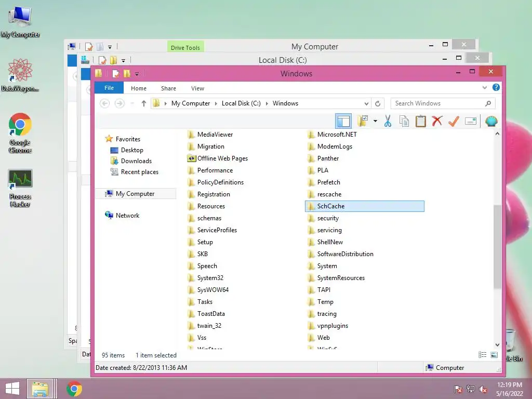Open Help via the blue question mark
532x399 pixels.
point(496,87)
